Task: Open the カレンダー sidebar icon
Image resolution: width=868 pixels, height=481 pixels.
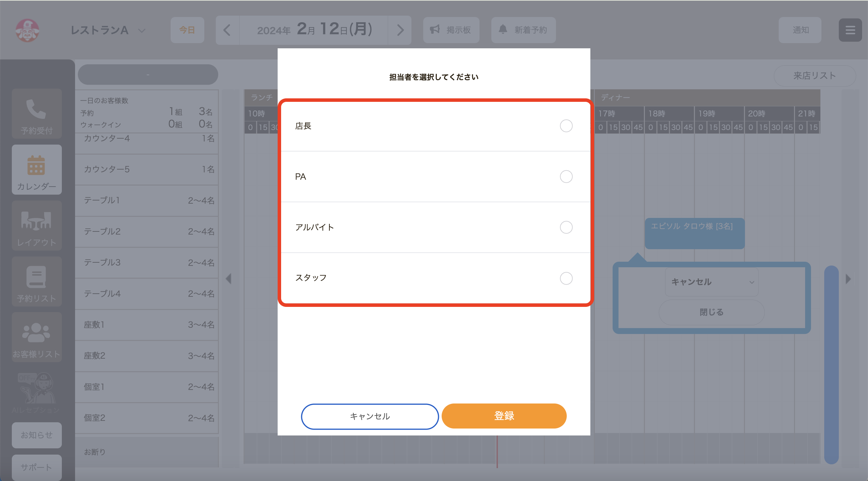Action: pos(37,170)
